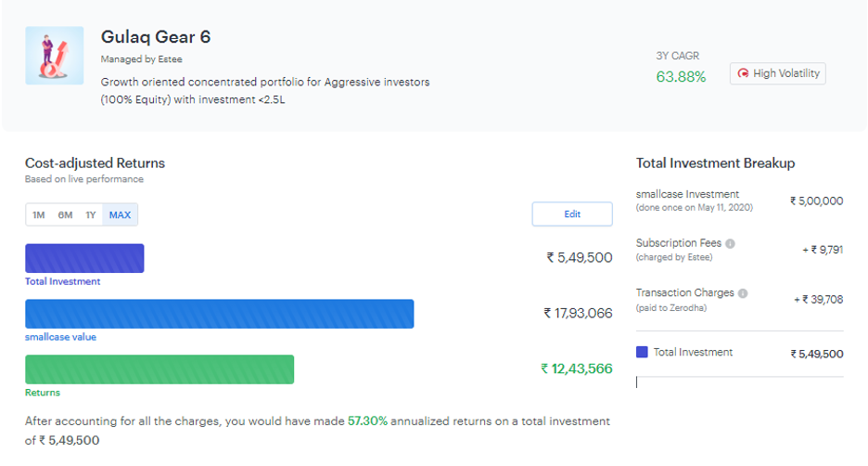This screenshot has width=868, height=466.
Task: Click the 3Y CAGR label
Action: (x=678, y=56)
